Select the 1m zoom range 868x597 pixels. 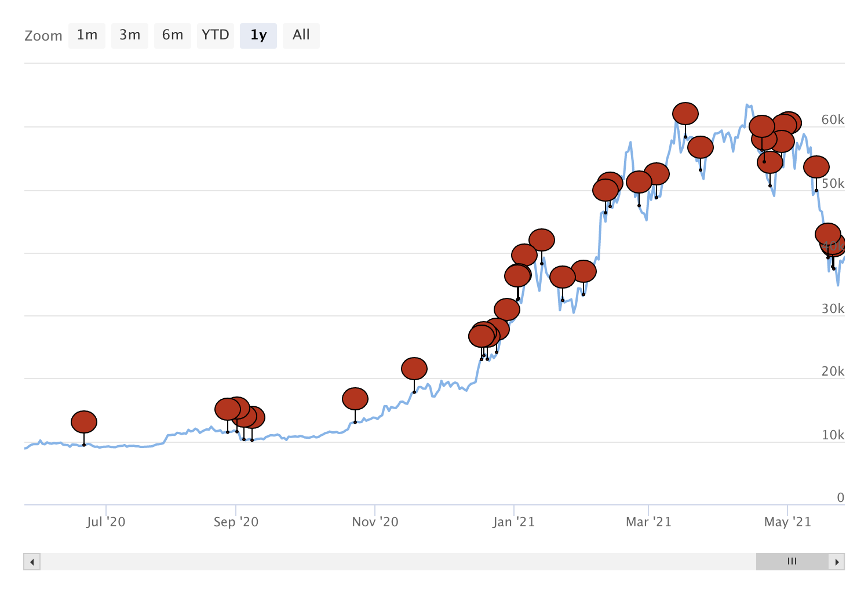tap(87, 35)
